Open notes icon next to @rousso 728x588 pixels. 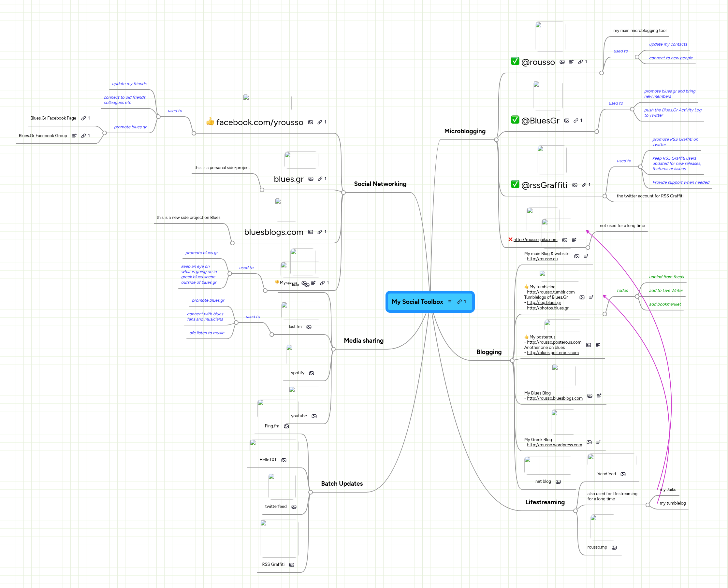click(x=571, y=62)
